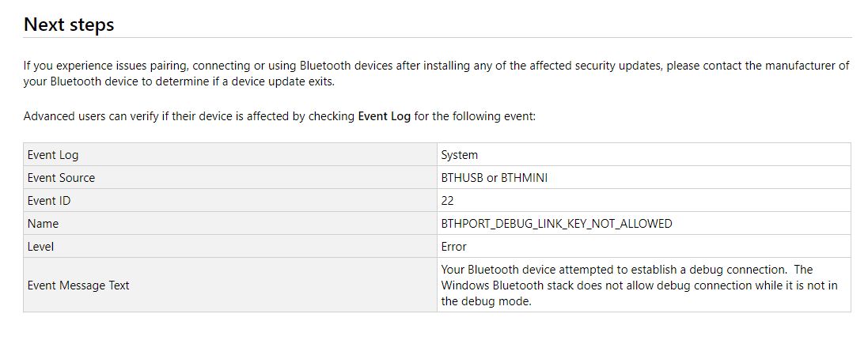Viewport: 868px width, 344px height.
Task: Select the "Event ID" row label
Action: click(x=49, y=201)
